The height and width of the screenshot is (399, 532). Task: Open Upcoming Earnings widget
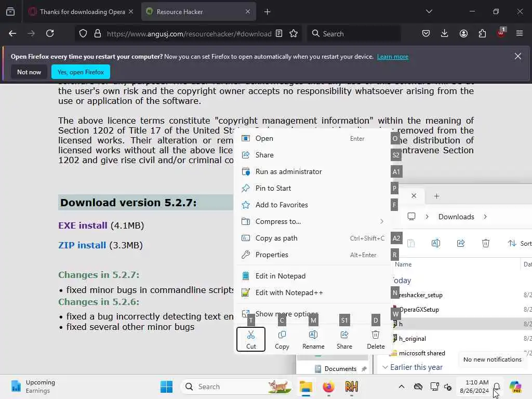pyautogui.click(x=33, y=387)
